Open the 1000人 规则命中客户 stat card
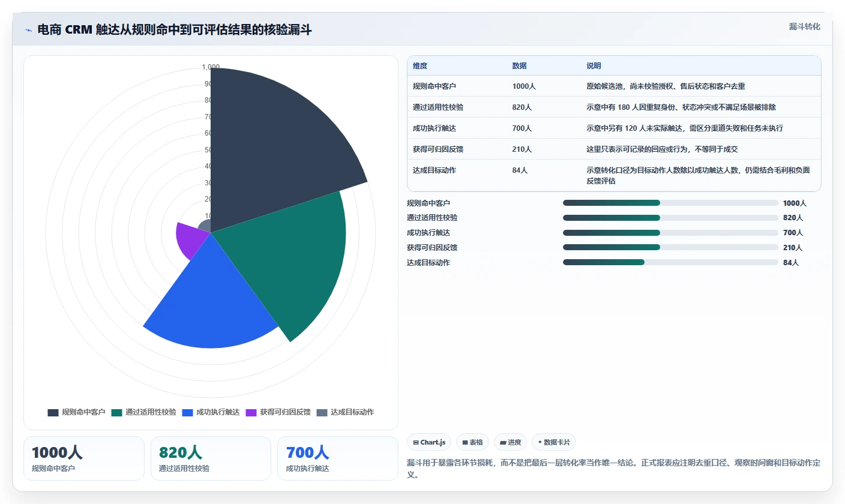The image size is (845, 504). pyautogui.click(x=84, y=458)
